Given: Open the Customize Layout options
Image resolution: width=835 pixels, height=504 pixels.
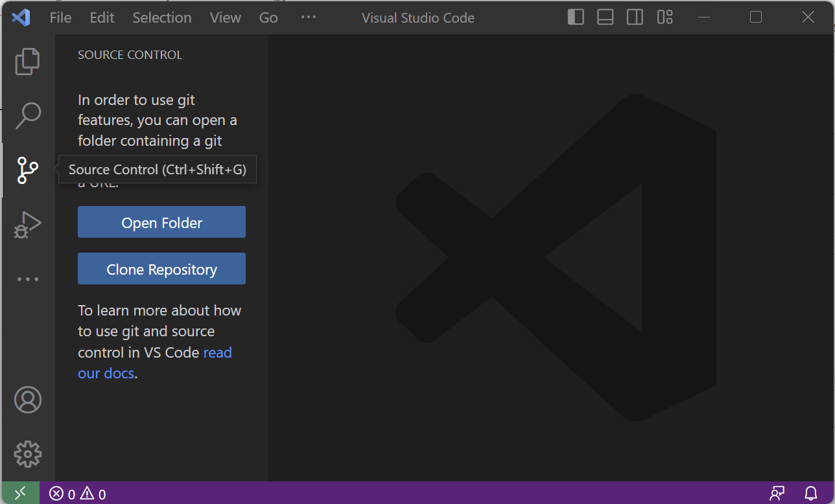Looking at the screenshot, I should tap(665, 17).
